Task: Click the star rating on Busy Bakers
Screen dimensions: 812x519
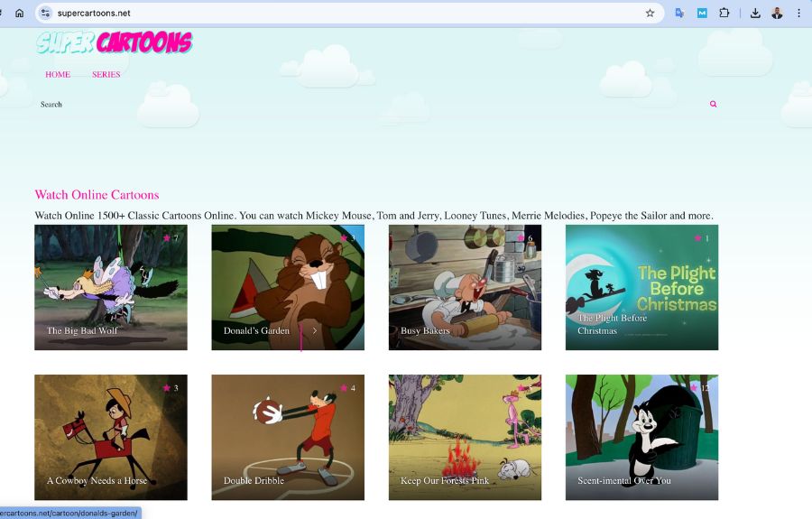Action: (x=525, y=237)
